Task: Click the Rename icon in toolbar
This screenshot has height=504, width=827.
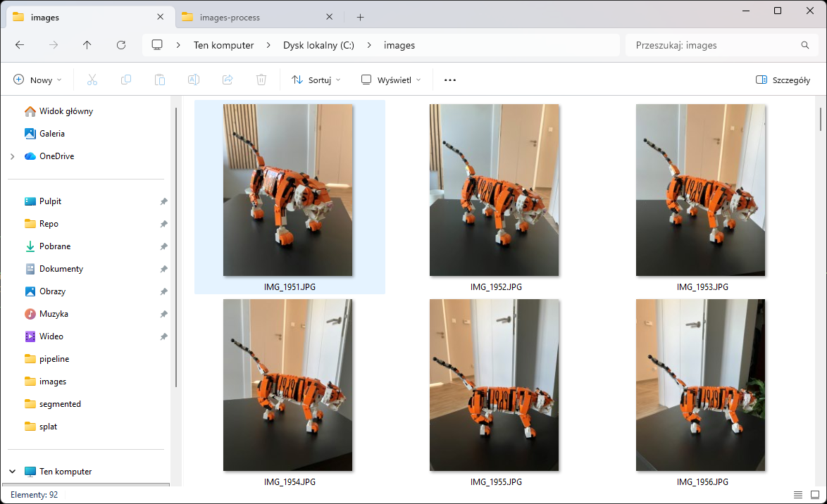Action: [x=194, y=80]
